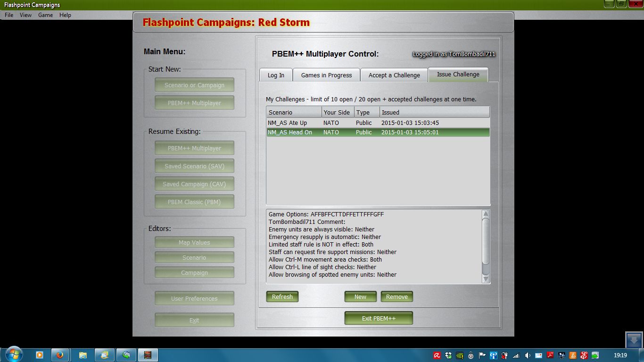
Task: Click the blue download arrow desktop widget
Action: coord(634,340)
